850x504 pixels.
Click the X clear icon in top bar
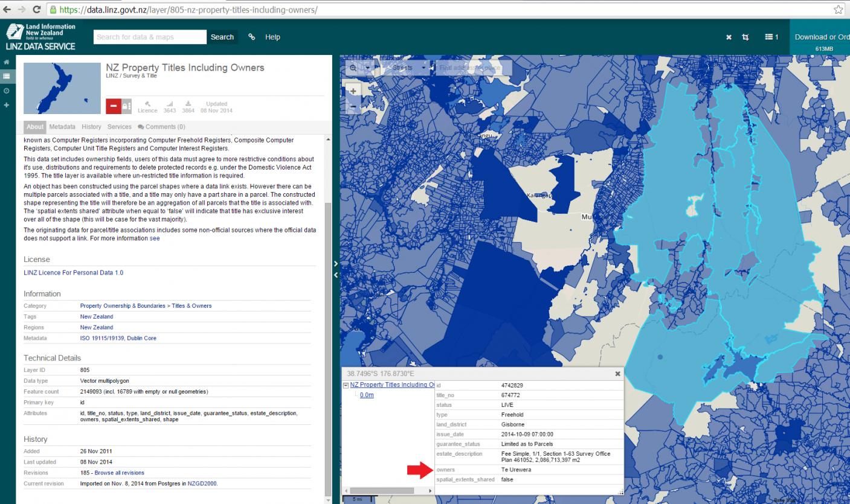tap(729, 37)
